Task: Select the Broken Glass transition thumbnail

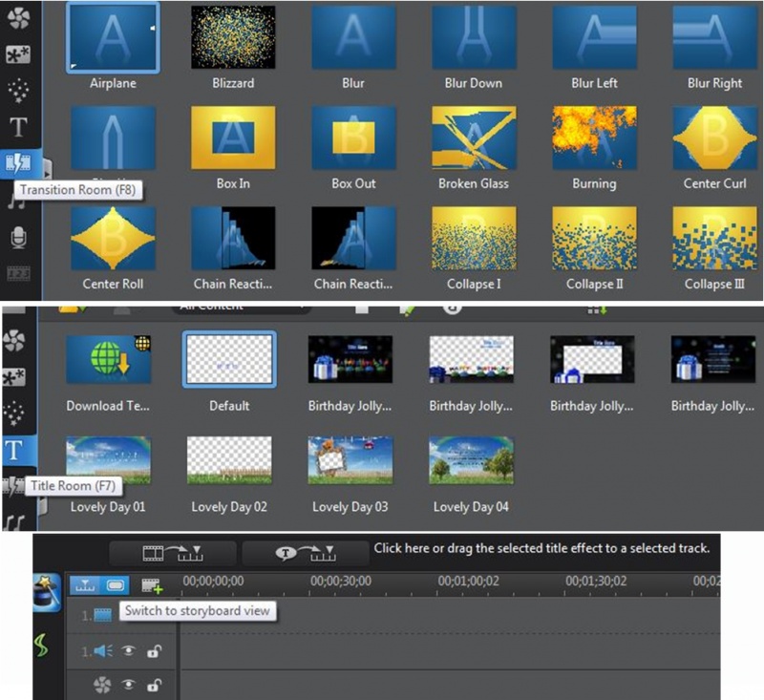Action: click(x=474, y=138)
